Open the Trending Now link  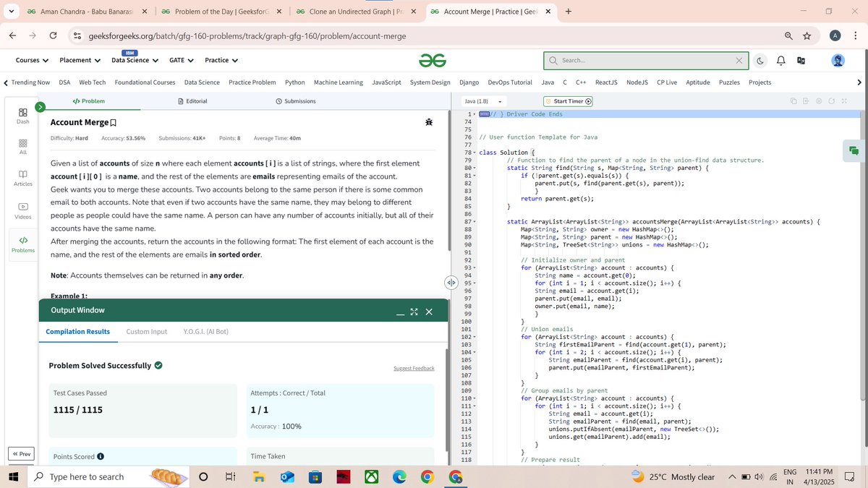click(30, 82)
